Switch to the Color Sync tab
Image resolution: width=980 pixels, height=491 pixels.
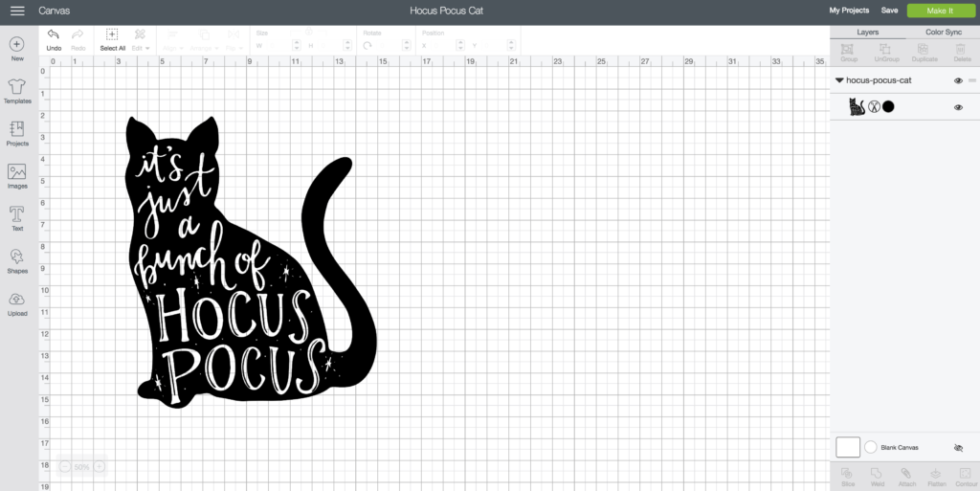944,32
